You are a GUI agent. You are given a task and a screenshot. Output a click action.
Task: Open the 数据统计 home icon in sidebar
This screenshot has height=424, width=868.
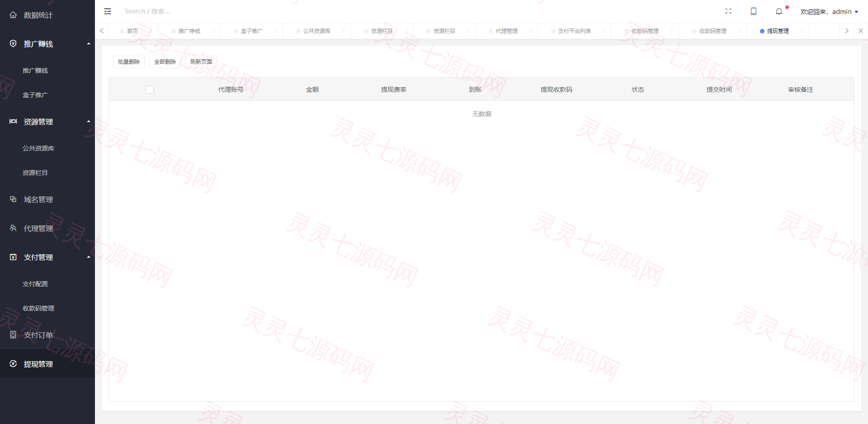13,15
